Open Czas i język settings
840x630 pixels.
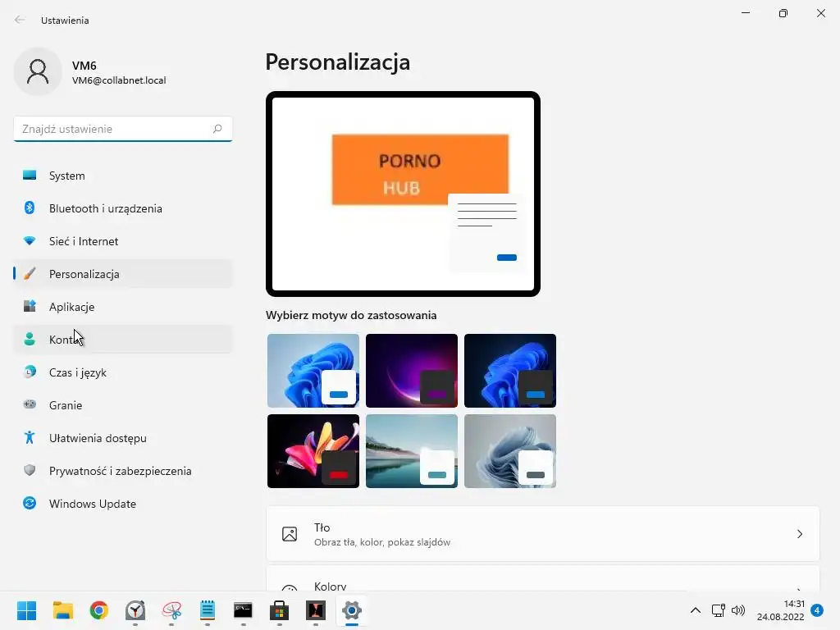[123, 372]
